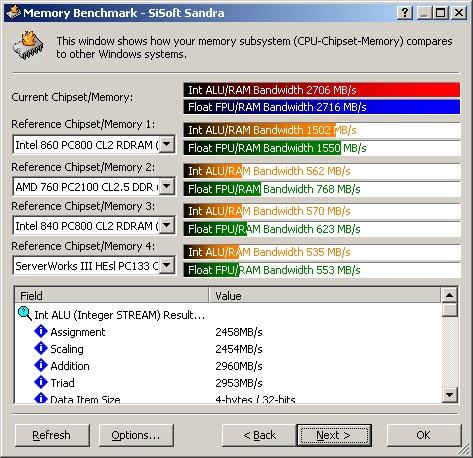Click the Refresh button
The image size is (473, 458).
[52, 435]
